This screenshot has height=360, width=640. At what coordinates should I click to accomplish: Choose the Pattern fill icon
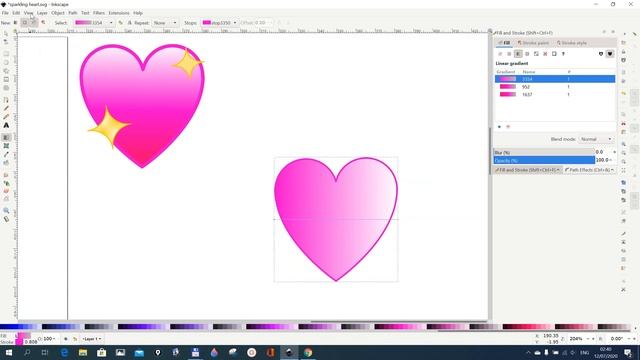pyautogui.click(x=545, y=54)
